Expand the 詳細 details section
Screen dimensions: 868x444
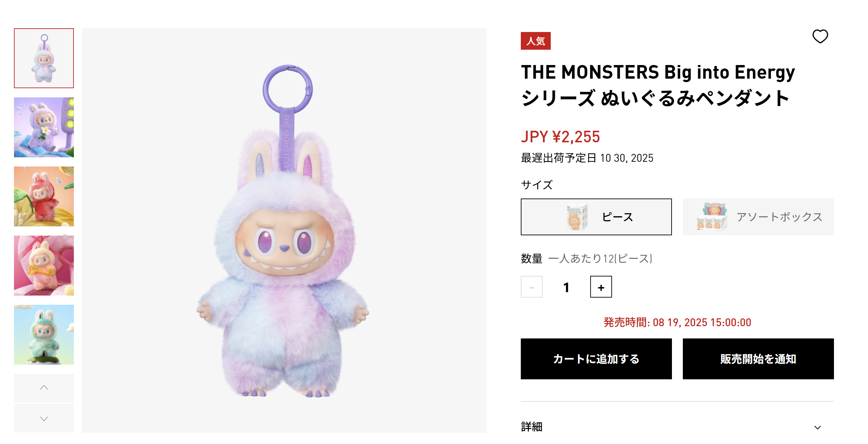(677, 427)
